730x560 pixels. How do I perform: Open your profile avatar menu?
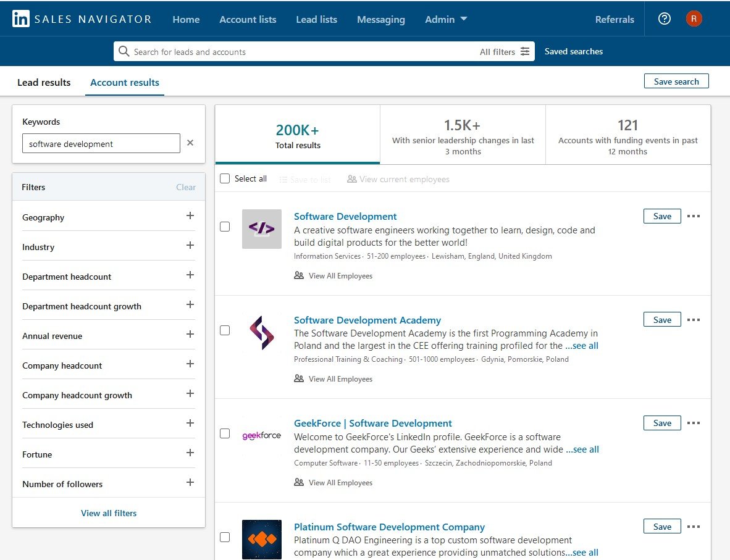point(694,19)
